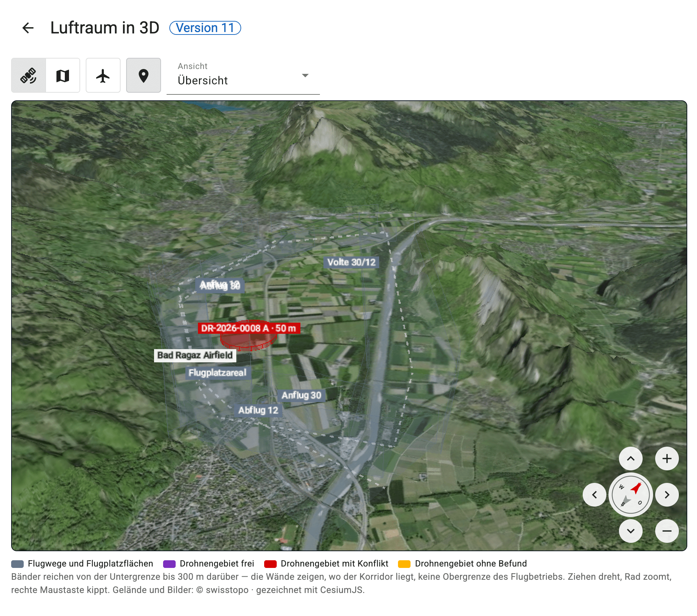Open the Version 11 badge

(x=205, y=28)
